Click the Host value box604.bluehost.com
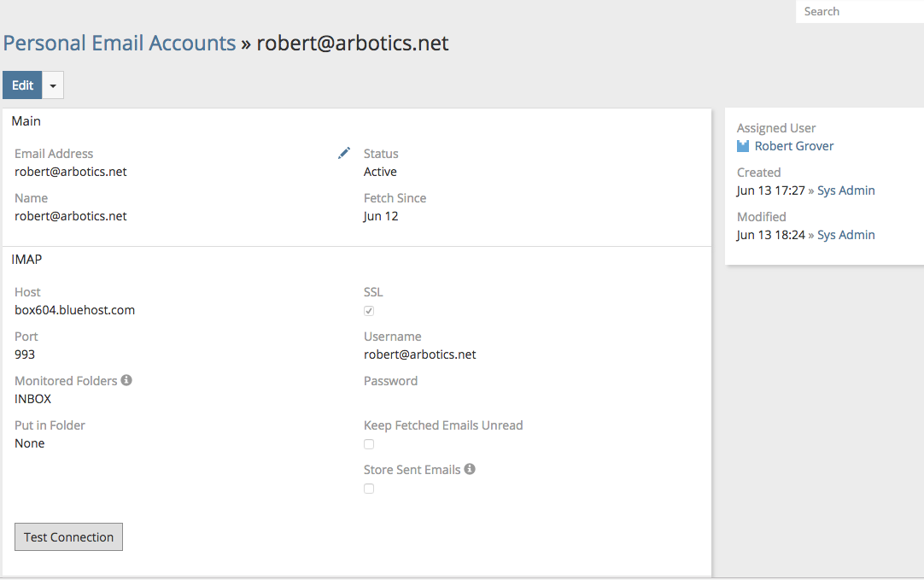The width and height of the screenshot is (924, 580). coord(75,310)
